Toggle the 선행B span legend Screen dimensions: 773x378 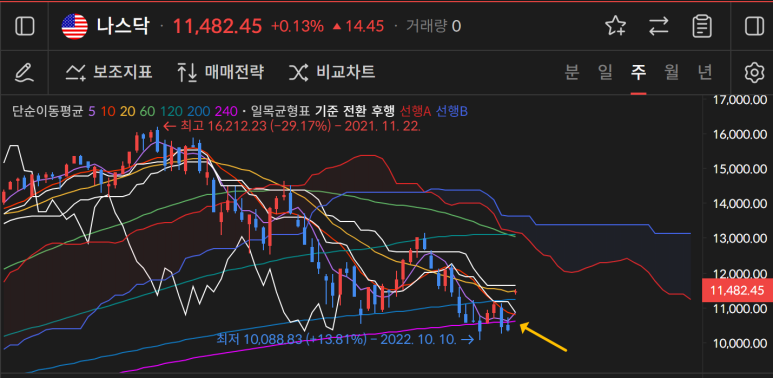(452, 111)
